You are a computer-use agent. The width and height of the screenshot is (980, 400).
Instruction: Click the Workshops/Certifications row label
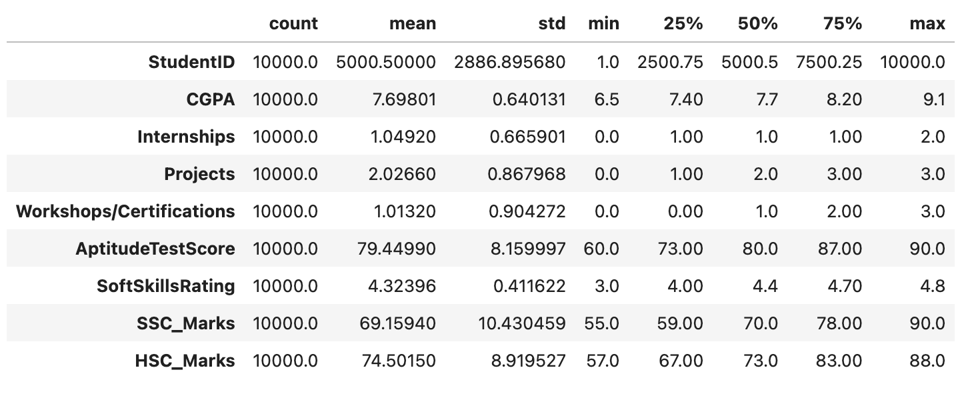point(125,211)
